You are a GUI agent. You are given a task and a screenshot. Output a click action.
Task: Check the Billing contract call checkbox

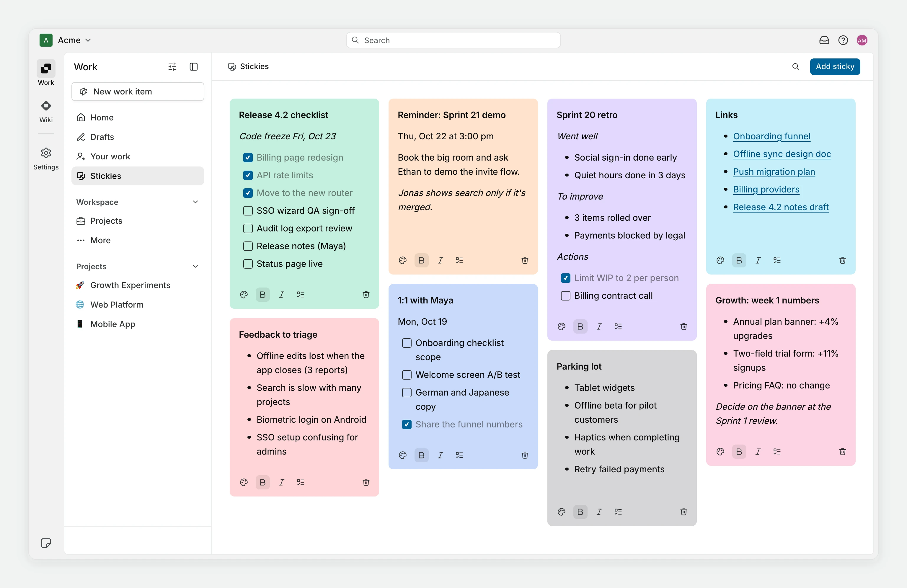click(x=565, y=296)
